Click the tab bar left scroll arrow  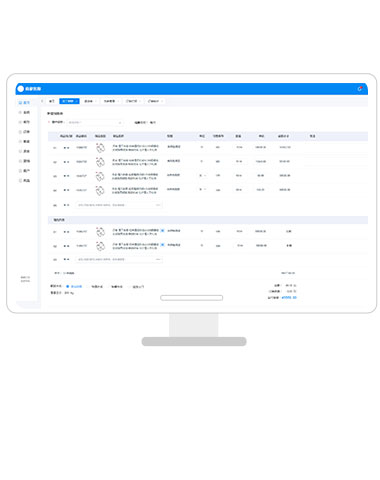42,101
